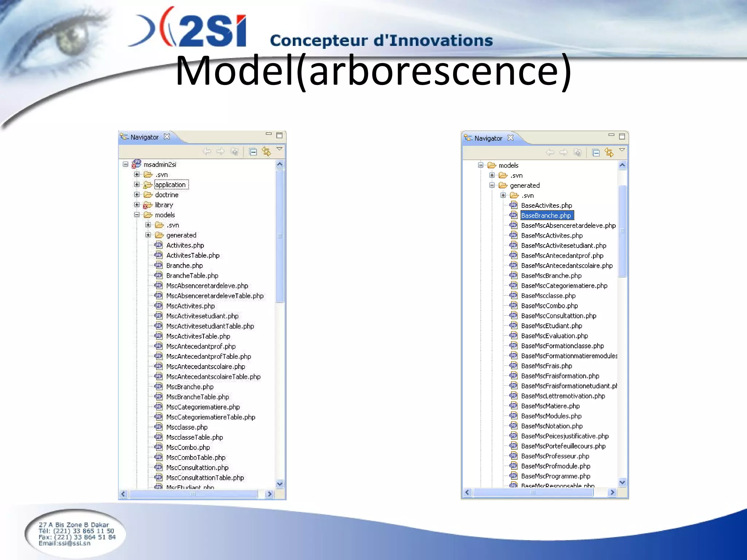Toggle Link with Editor in left Navigator
Screen dimensions: 747x560
tap(266, 151)
